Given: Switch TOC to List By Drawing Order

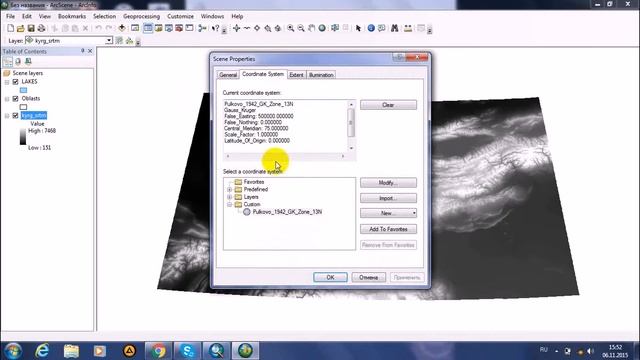Looking at the screenshot, I should coord(8,62).
